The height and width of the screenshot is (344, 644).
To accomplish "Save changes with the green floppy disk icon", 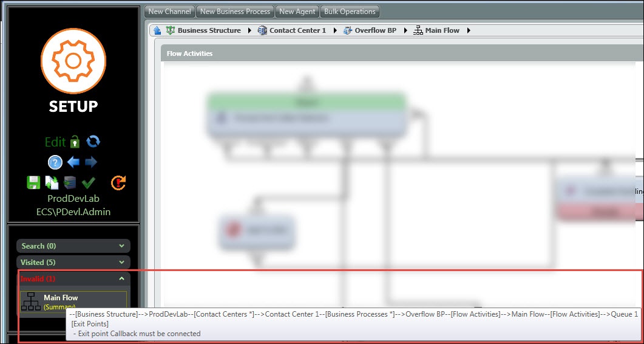I will (x=33, y=182).
